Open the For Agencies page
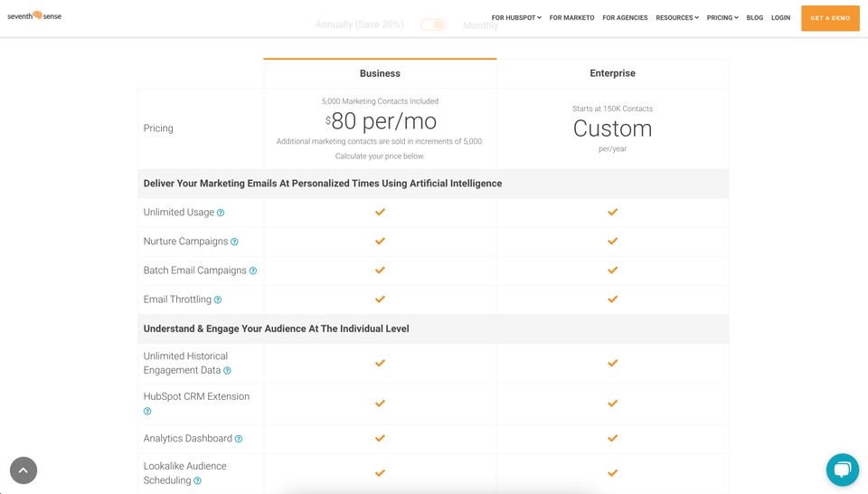Image resolution: width=868 pixels, height=494 pixels. tap(625, 18)
